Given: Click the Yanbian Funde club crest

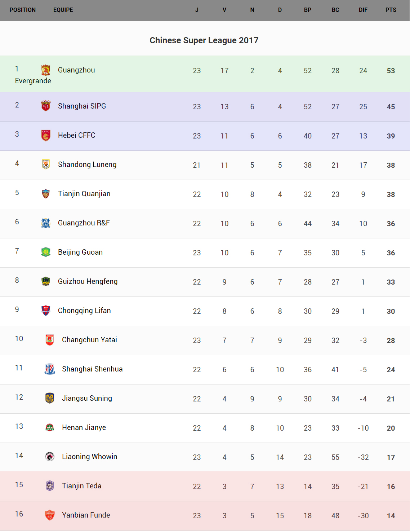Looking at the screenshot, I should pyautogui.click(x=50, y=515).
